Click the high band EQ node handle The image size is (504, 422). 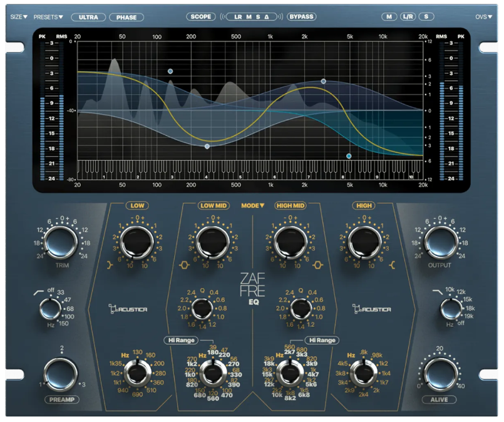(349, 156)
